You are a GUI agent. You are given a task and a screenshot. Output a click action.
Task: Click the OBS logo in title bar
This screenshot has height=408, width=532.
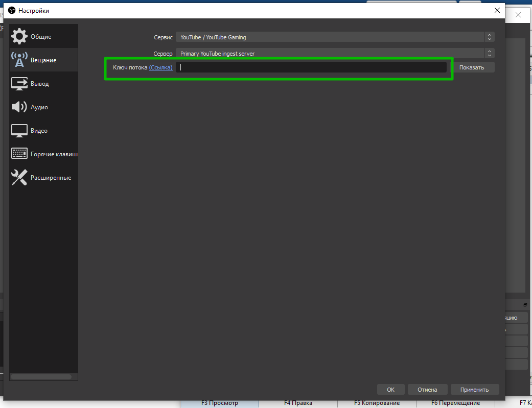pyautogui.click(x=12, y=10)
